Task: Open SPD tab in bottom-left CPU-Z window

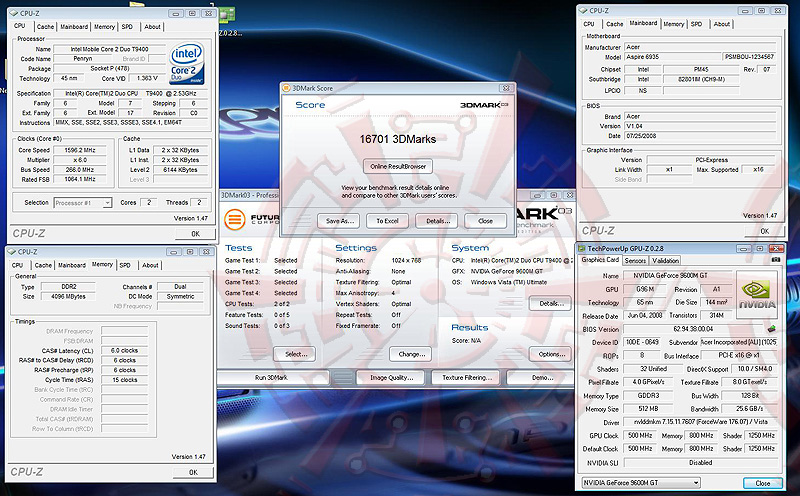Action: [x=125, y=265]
